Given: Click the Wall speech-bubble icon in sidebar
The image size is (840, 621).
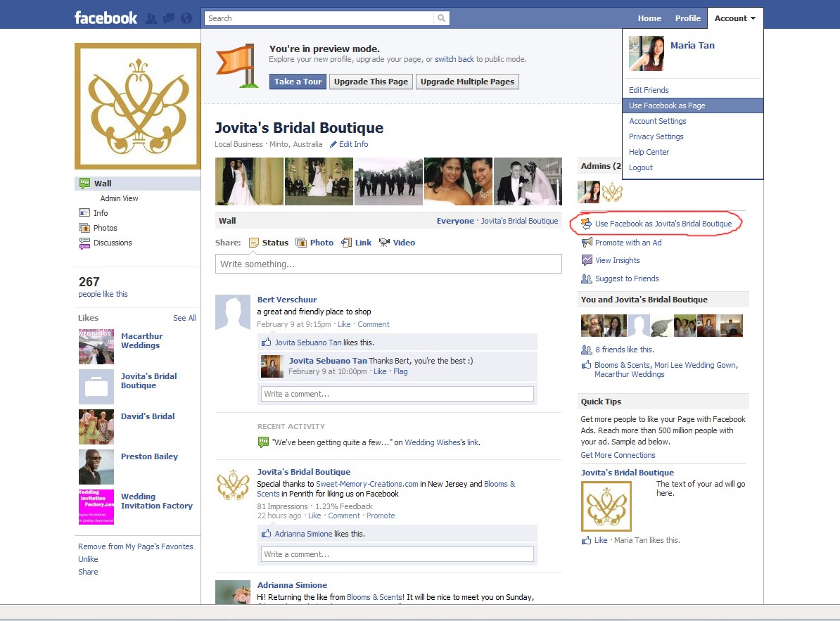Looking at the screenshot, I should click(84, 183).
